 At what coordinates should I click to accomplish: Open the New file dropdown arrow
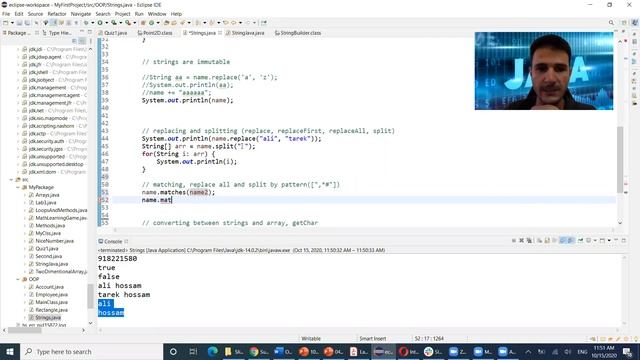12,23
